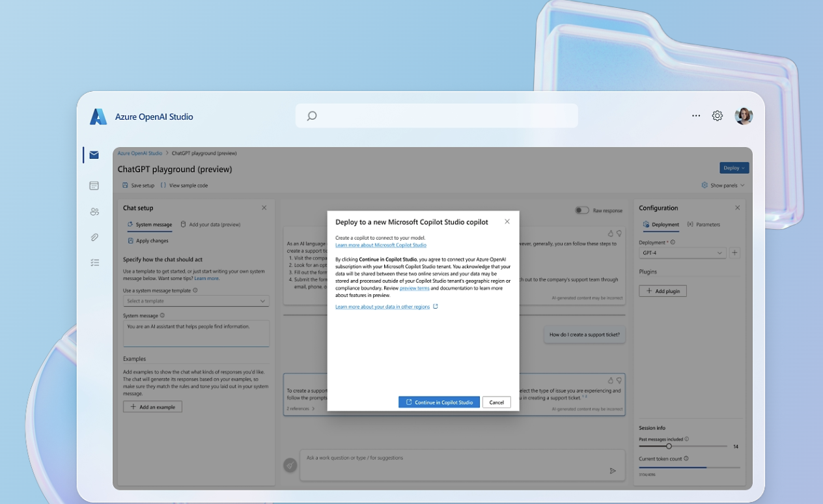The image size is (823, 504).
Task: Close the Deploy to Copilot Studio dialog
Action: pyautogui.click(x=507, y=221)
